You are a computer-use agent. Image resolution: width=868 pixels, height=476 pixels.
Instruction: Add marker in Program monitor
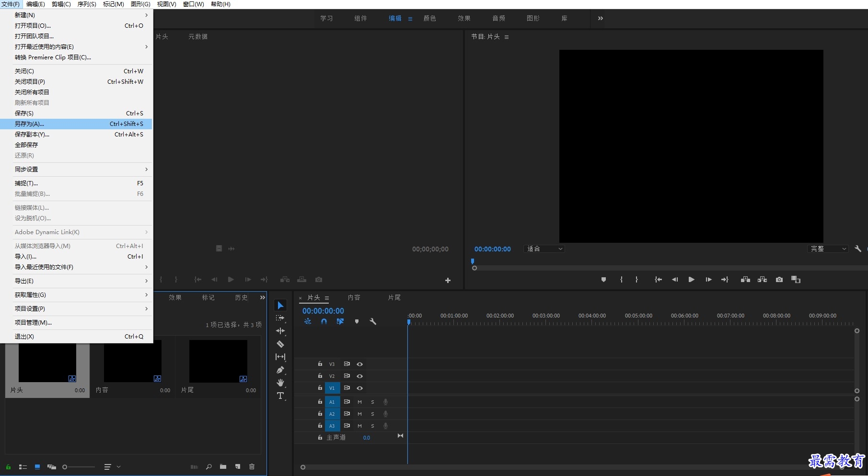click(603, 280)
